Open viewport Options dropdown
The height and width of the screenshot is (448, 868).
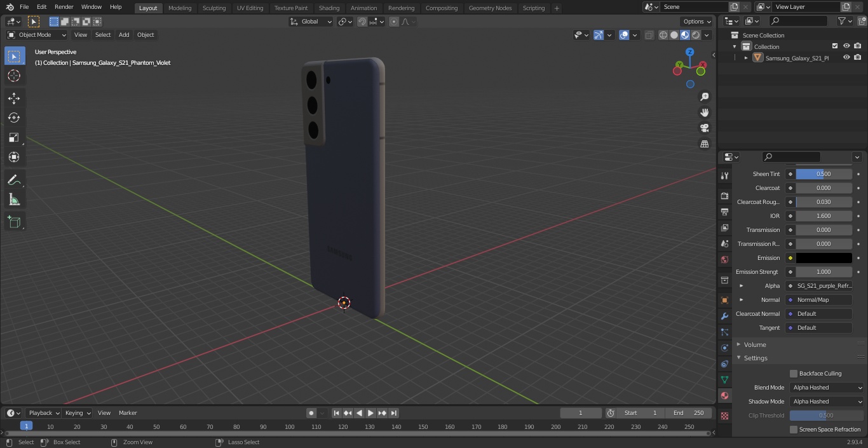pos(698,22)
